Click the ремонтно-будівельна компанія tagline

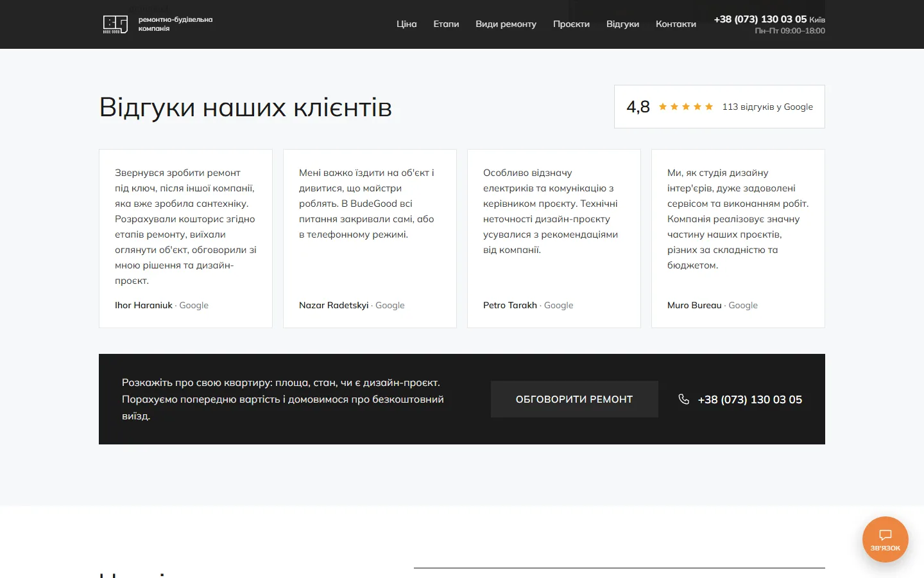pos(175,24)
